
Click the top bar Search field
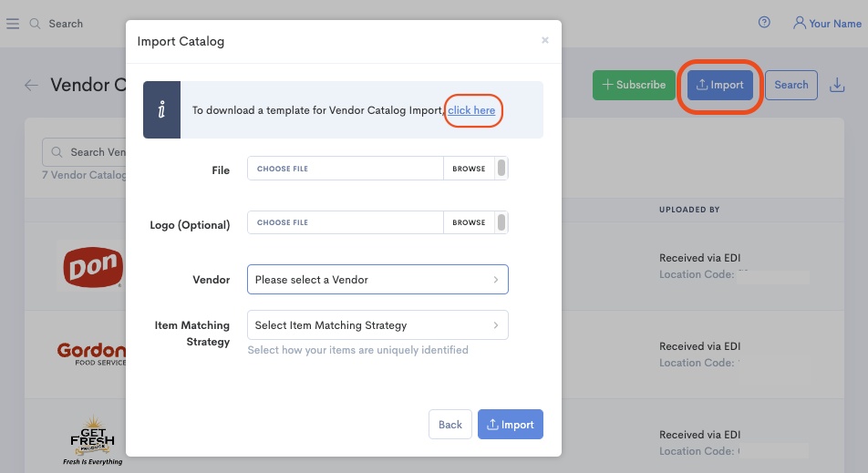click(66, 24)
